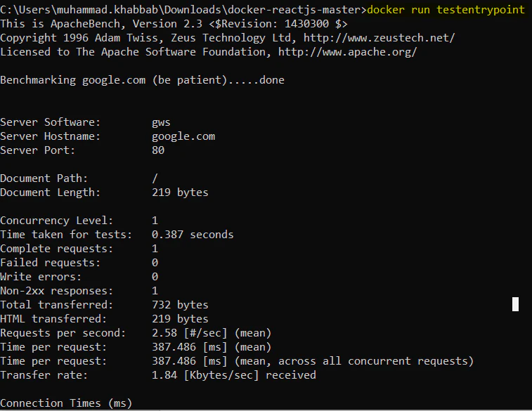Click the 'Benchmarking google.com' status line

tap(142, 80)
